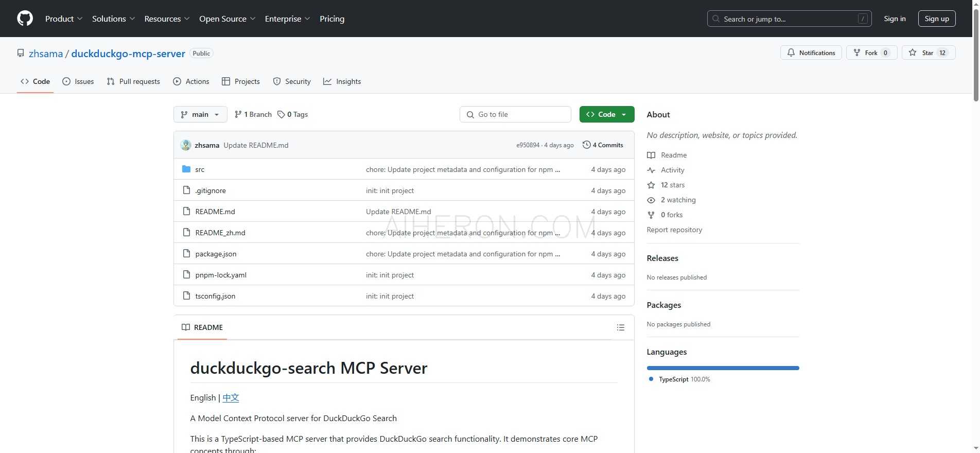Click the eye icon beside 2 watching
980x453 pixels.
651,200
